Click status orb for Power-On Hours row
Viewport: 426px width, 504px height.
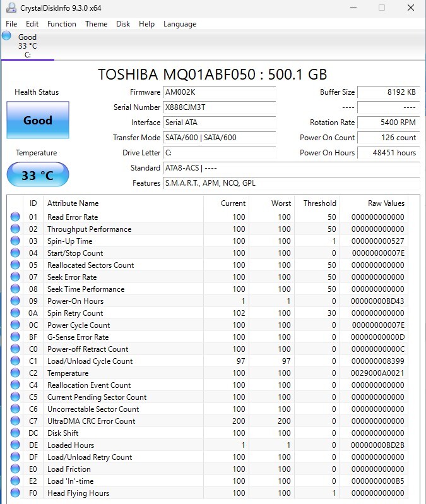(15, 301)
